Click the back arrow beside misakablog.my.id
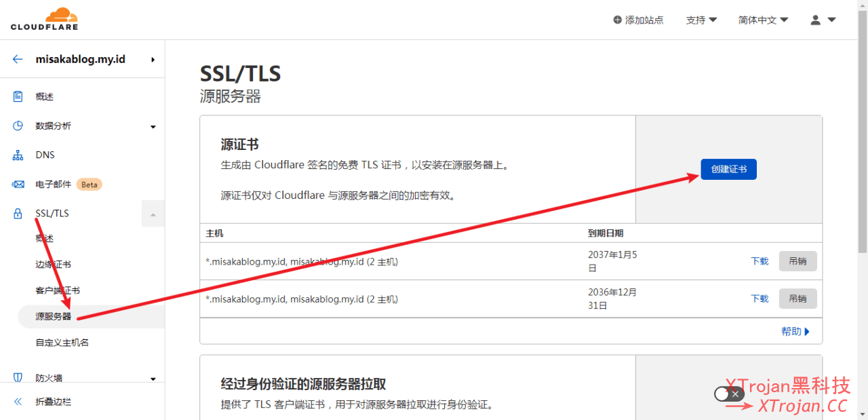 point(18,59)
